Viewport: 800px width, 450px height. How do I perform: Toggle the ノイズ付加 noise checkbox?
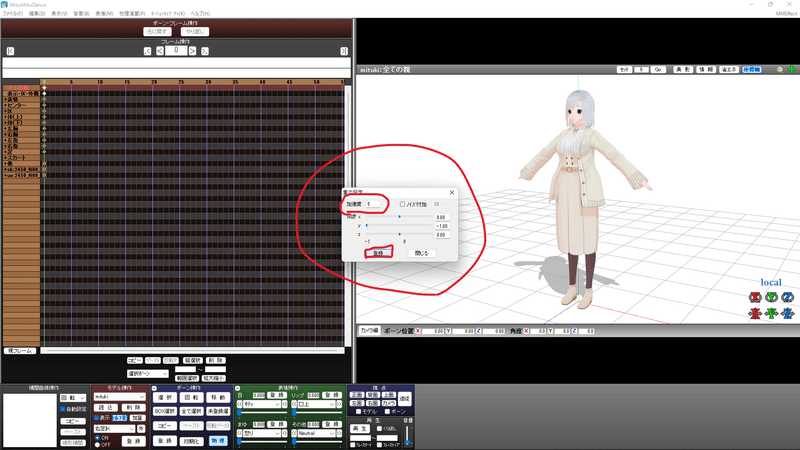[x=402, y=204]
